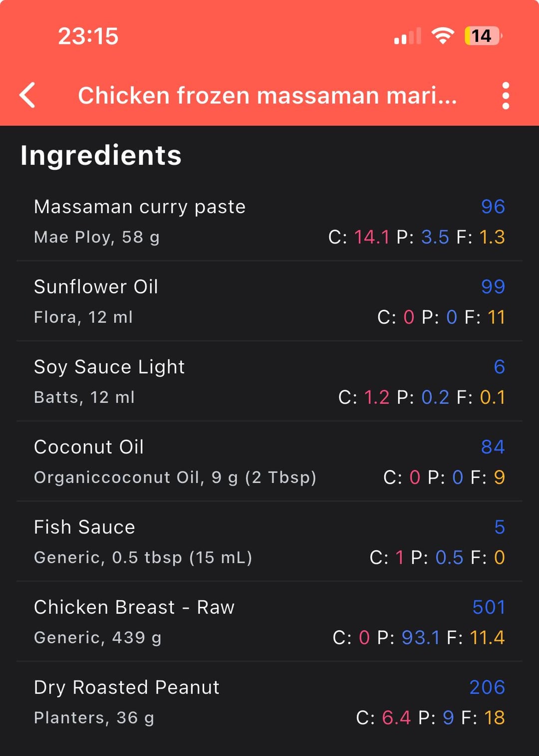Tap the 501 calorie value
The width and height of the screenshot is (539, 756).
(x=489, y=607)
